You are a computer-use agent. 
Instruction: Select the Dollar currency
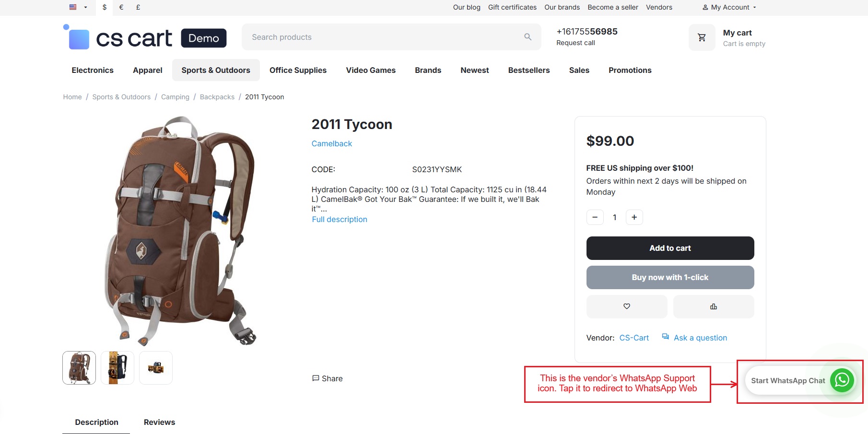(105, 7)
